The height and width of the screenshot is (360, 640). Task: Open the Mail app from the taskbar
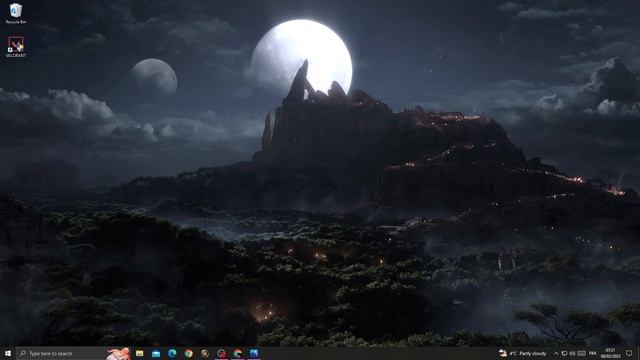(156, 353)
